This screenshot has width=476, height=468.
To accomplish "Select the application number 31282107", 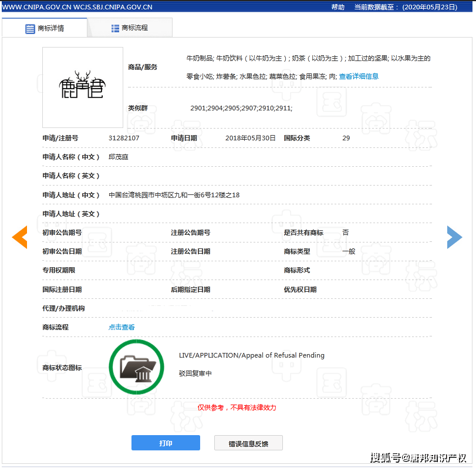I will click(124, 138).
